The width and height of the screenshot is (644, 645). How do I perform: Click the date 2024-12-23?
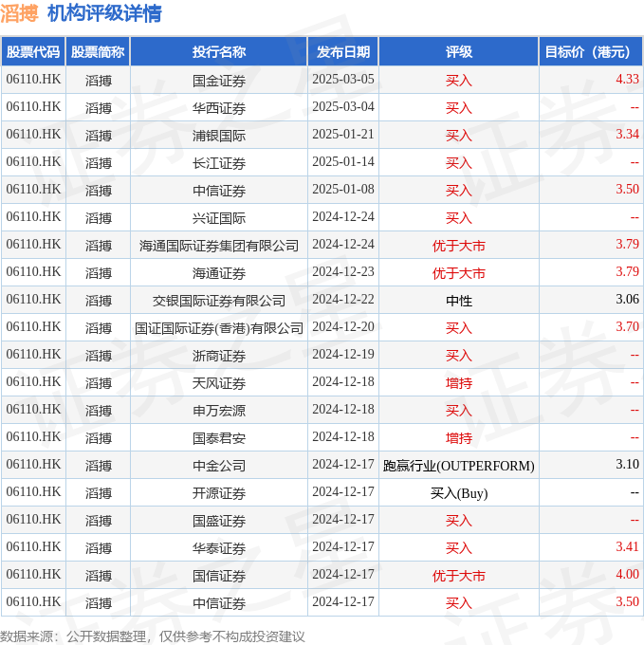click(343, 271)
